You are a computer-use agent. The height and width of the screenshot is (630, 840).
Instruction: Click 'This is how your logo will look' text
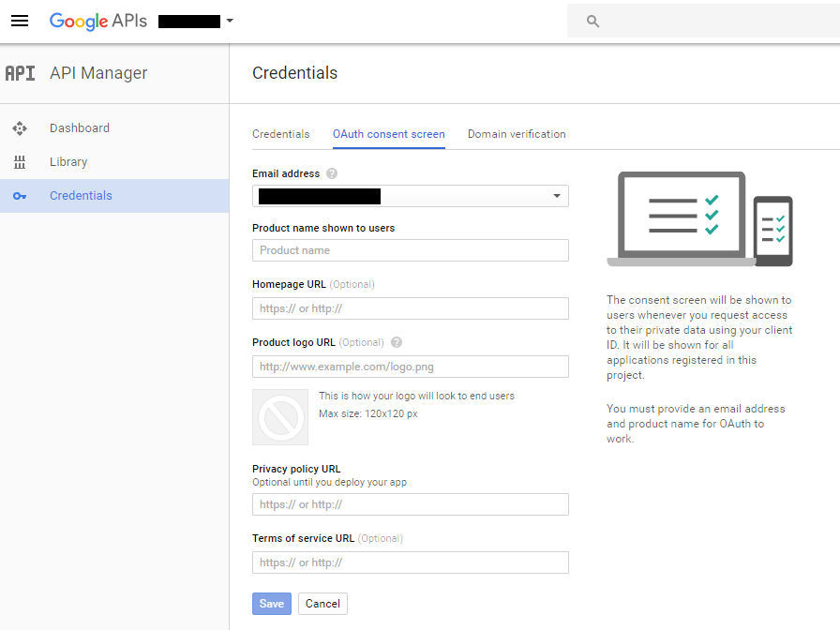click(416, 396)
